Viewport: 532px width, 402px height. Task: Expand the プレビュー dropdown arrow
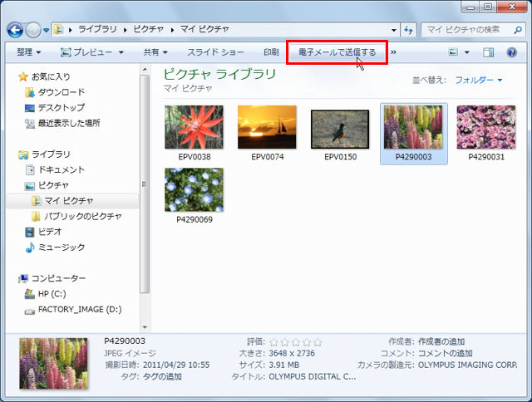pos(121,52)
